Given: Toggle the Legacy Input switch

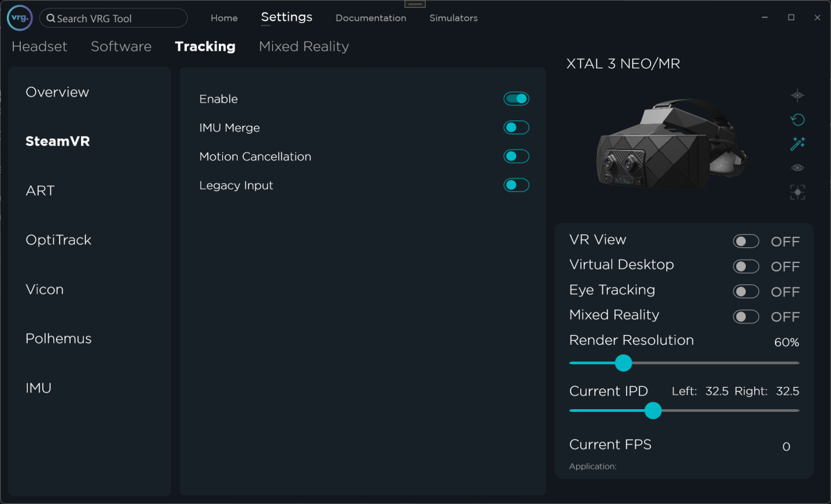Looking at the screenshot, I should click(516, 185).
